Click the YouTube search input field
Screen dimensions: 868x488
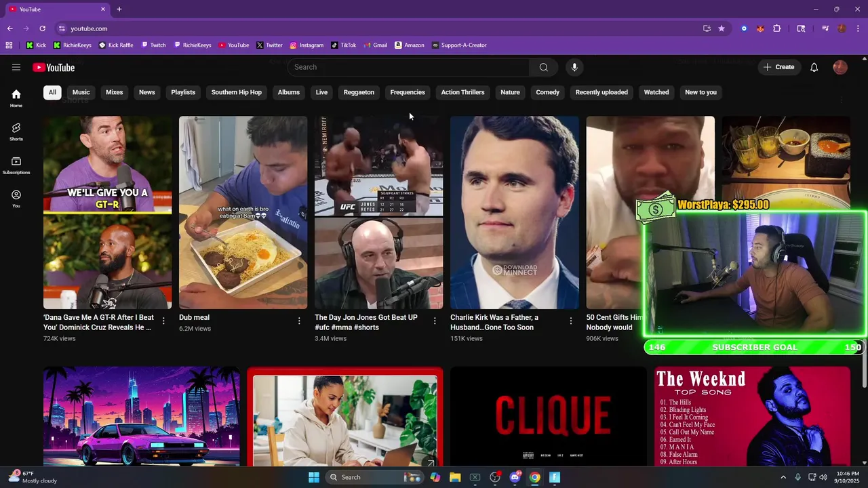click(x=409, y=67)
